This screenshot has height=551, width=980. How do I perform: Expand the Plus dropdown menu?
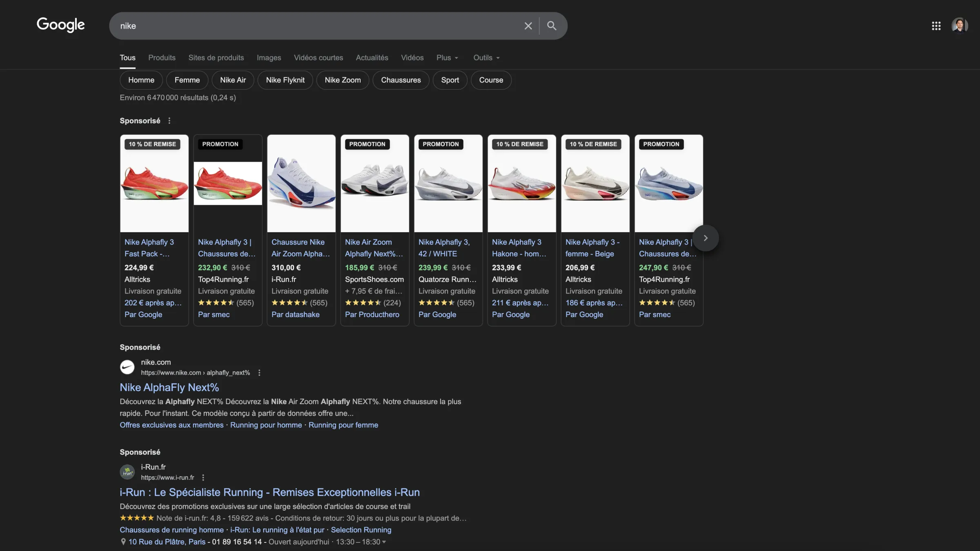click(x=447, y=58)
